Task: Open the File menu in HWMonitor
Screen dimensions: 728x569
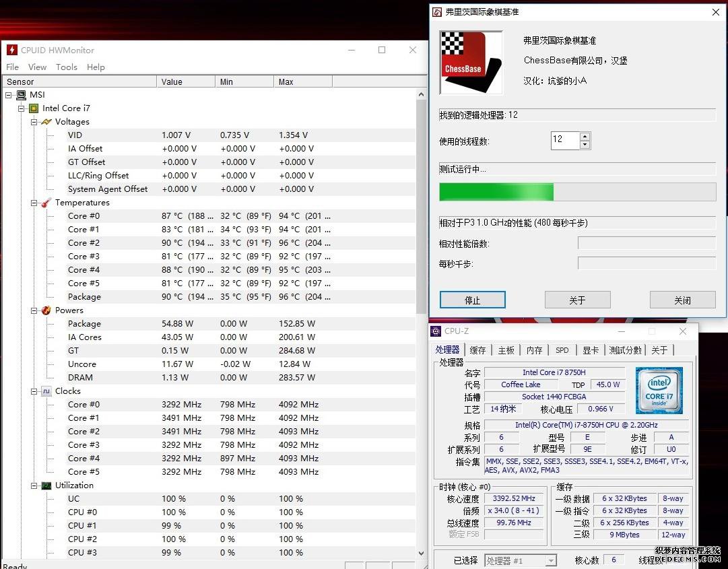Action: click(13, 67)
